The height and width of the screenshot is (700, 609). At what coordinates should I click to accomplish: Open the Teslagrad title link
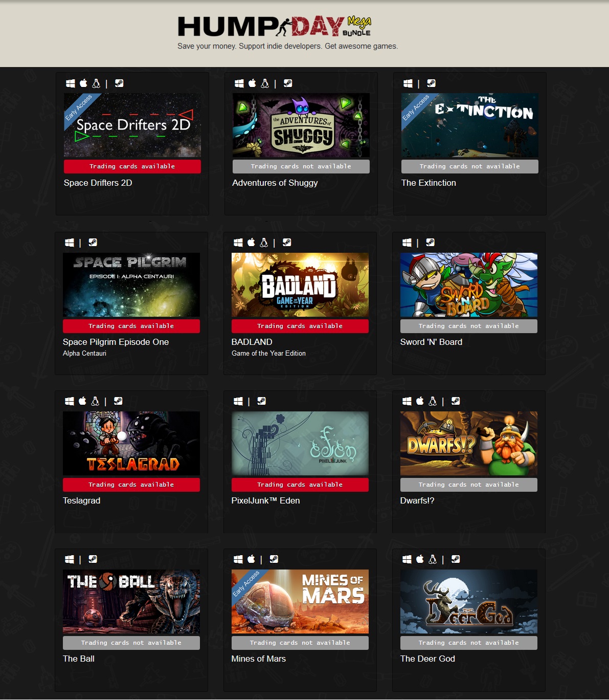[x=82, y=500]
